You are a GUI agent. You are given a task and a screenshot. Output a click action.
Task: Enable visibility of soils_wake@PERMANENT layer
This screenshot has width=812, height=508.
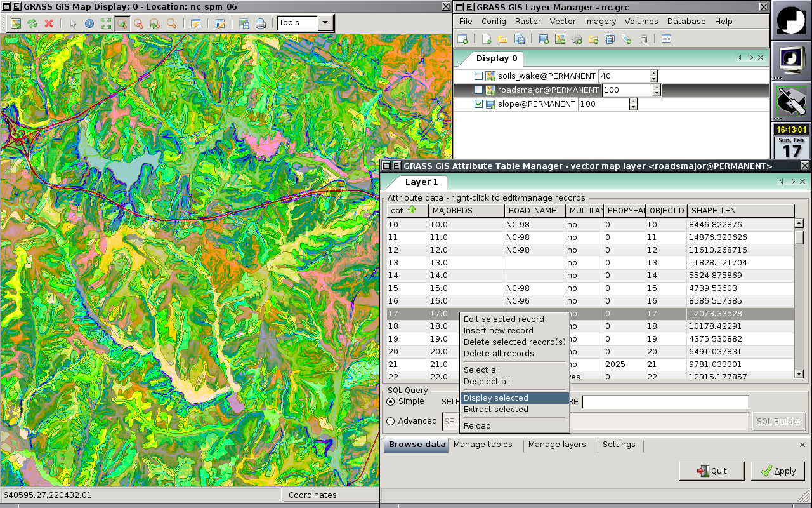point(478,76)
